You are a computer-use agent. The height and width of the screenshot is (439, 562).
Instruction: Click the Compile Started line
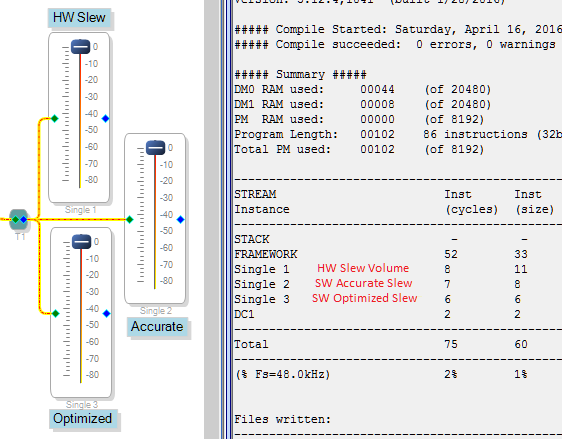398,29
